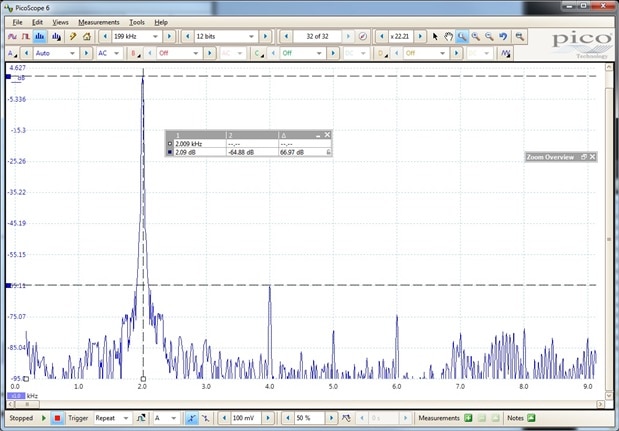Click Channel A options button
Viewport: 619px width, 431px height.
pos(11,53)
